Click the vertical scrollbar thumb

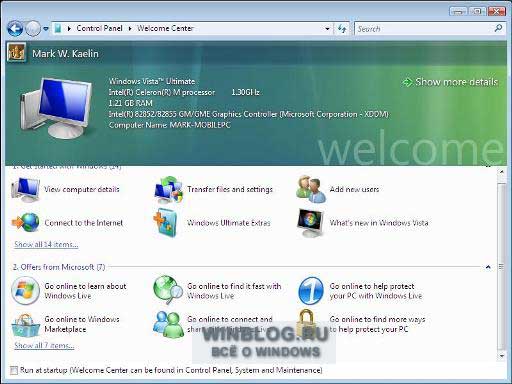coord(501,266)
